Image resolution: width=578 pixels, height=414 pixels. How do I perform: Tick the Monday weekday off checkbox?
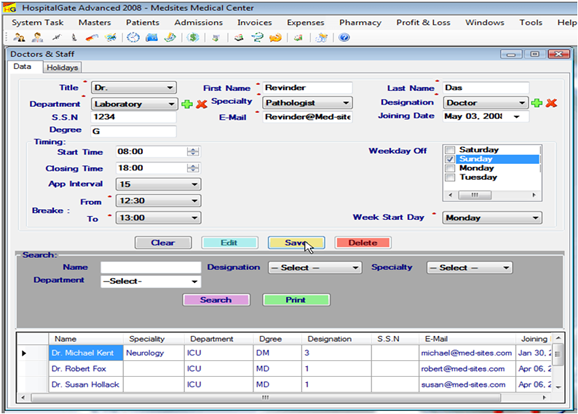click(450, 168)
